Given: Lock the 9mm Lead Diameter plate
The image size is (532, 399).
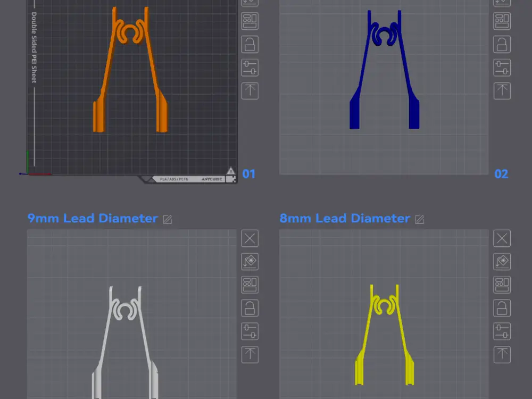Looking at the screenshot, I should 250,308.
